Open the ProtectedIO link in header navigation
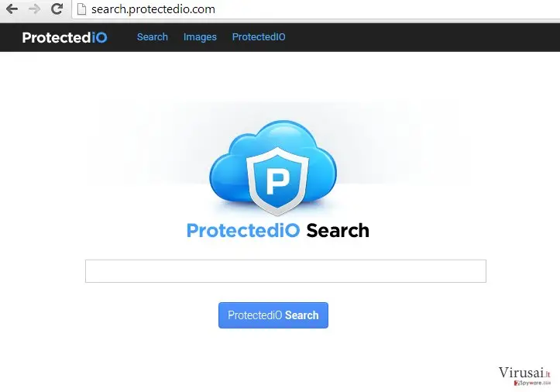 pyautogui.click(x=259, y=37)
